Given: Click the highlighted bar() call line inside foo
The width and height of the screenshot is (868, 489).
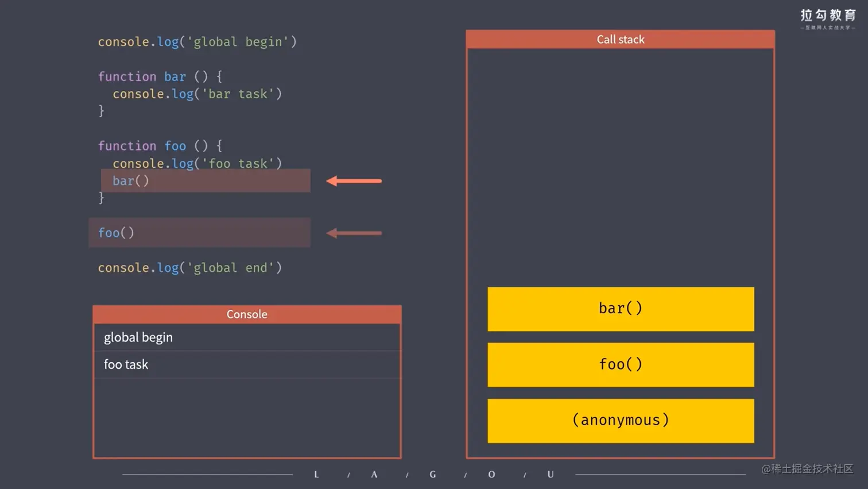Looking at the screenshot, I should tap(206, 180).
